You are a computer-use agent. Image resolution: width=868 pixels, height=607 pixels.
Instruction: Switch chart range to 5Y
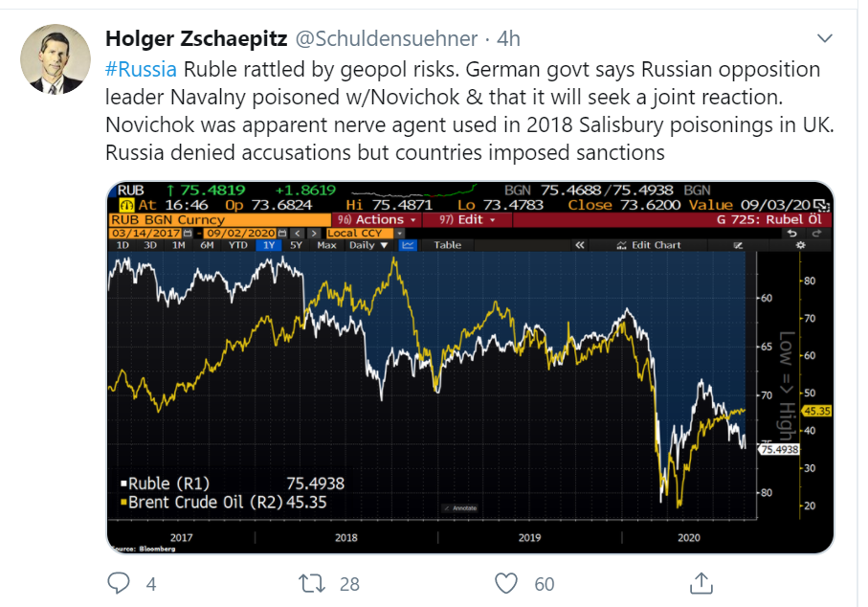(298, 245)
